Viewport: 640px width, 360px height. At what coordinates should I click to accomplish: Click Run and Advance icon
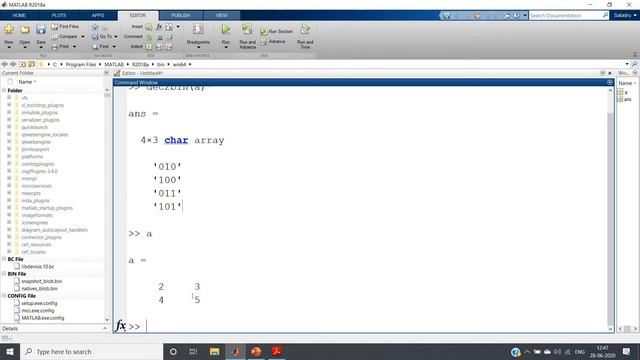pyautogui.click(x=247, y=29)
